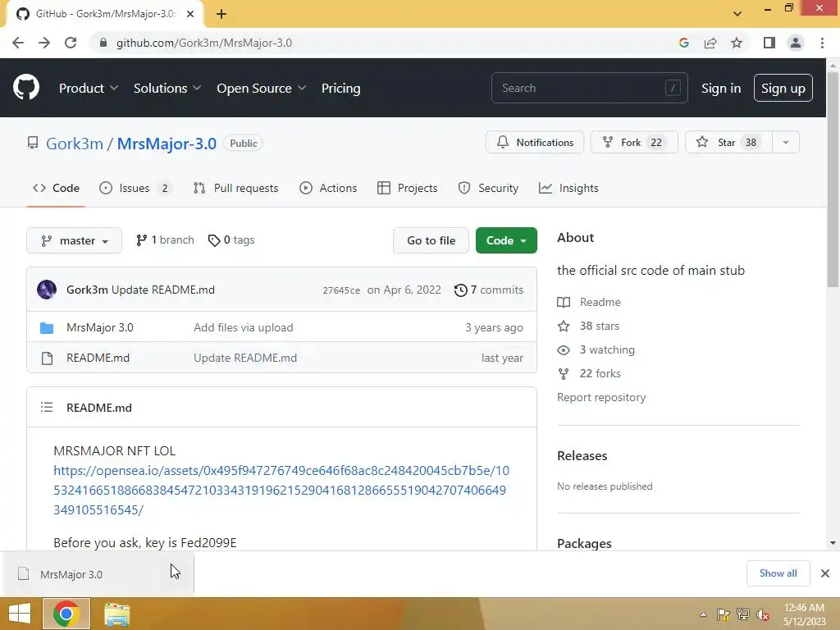Viewport: 840px width, 630px height.
Task: Click Show all downloads button
Action: [778, 573]
